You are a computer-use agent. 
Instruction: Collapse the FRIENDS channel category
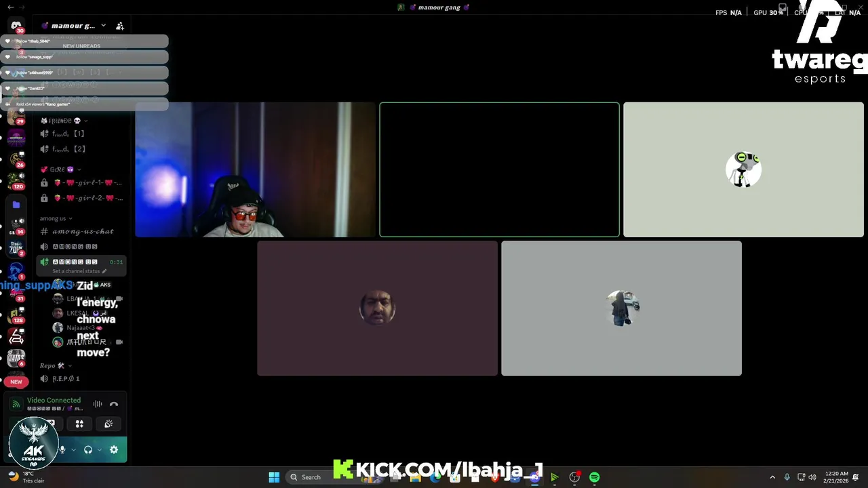click(x=64, y=121)
